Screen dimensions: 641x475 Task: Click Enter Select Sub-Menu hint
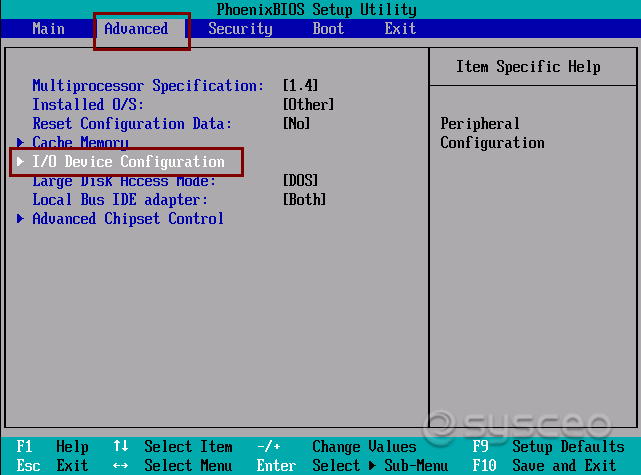click(352, 466)
